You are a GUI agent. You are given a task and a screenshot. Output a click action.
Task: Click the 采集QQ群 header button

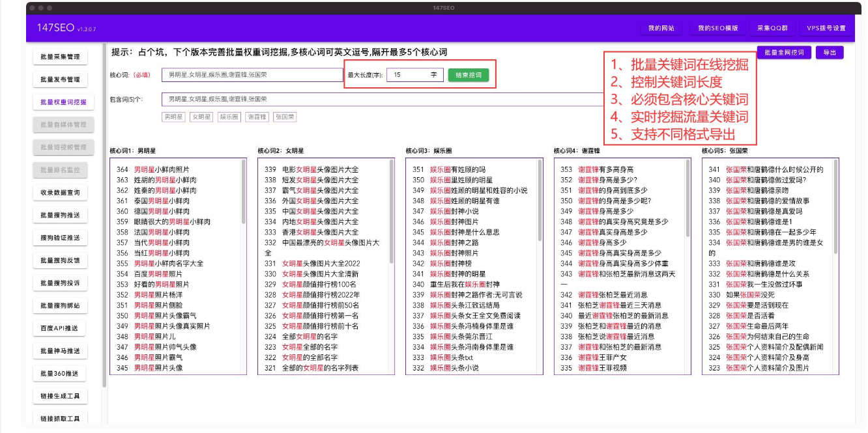point(772,29)
